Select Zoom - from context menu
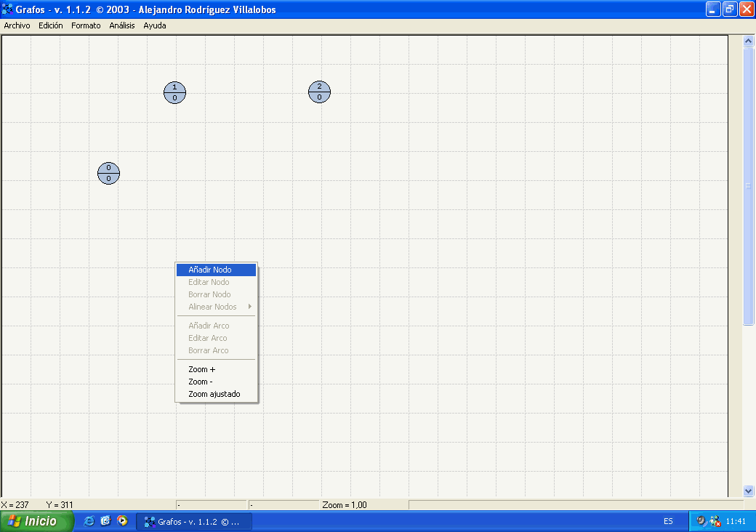Screen dimensions: 756x532 (201, 382)
